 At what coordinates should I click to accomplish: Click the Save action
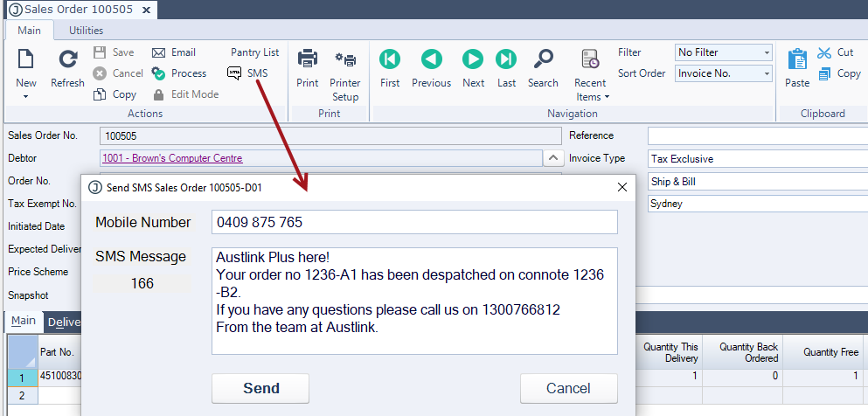(x=114, y=52)
